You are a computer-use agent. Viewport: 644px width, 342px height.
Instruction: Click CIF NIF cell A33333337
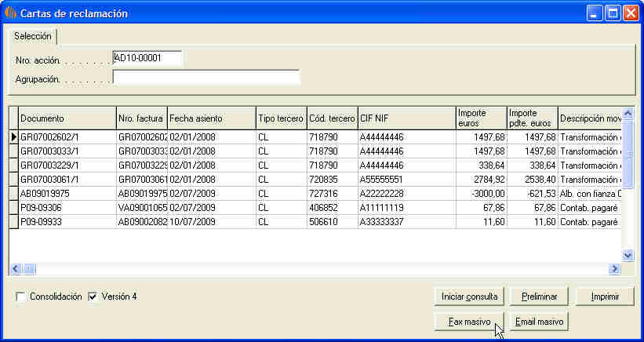click(x=407, y=222)
